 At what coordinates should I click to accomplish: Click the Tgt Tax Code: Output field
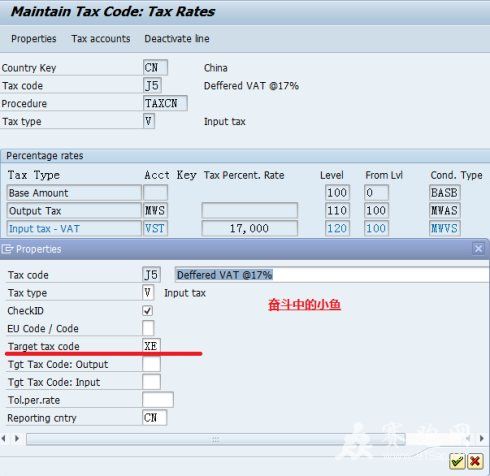151,364
